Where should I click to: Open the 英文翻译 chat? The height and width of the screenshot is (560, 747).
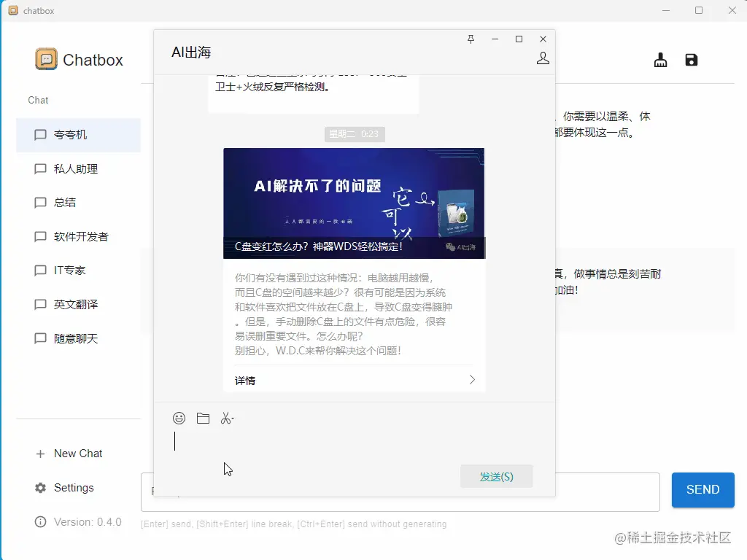(x=79, y=305)
